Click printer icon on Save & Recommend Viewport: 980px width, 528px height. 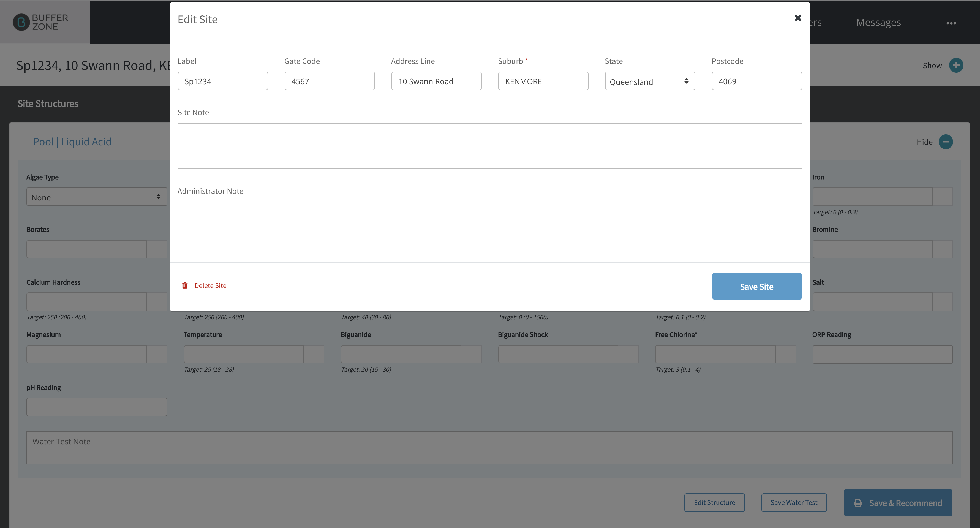click(858, 503)
